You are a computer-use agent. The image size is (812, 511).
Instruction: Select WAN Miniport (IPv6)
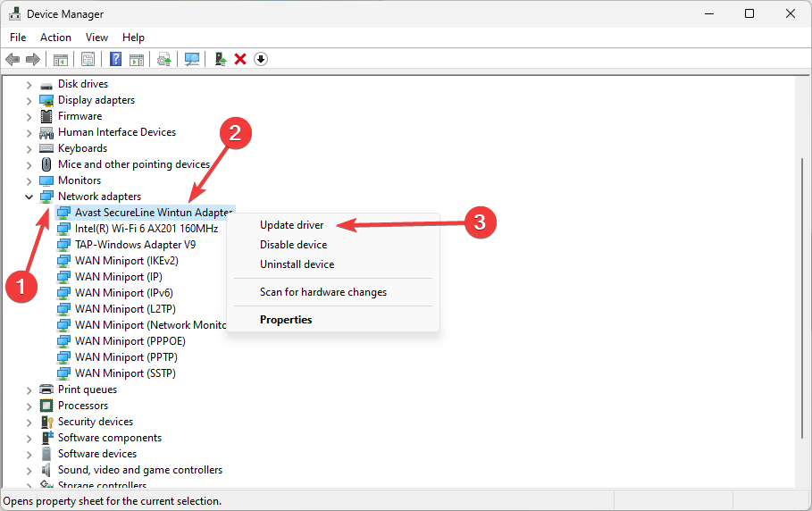point(124,292)
